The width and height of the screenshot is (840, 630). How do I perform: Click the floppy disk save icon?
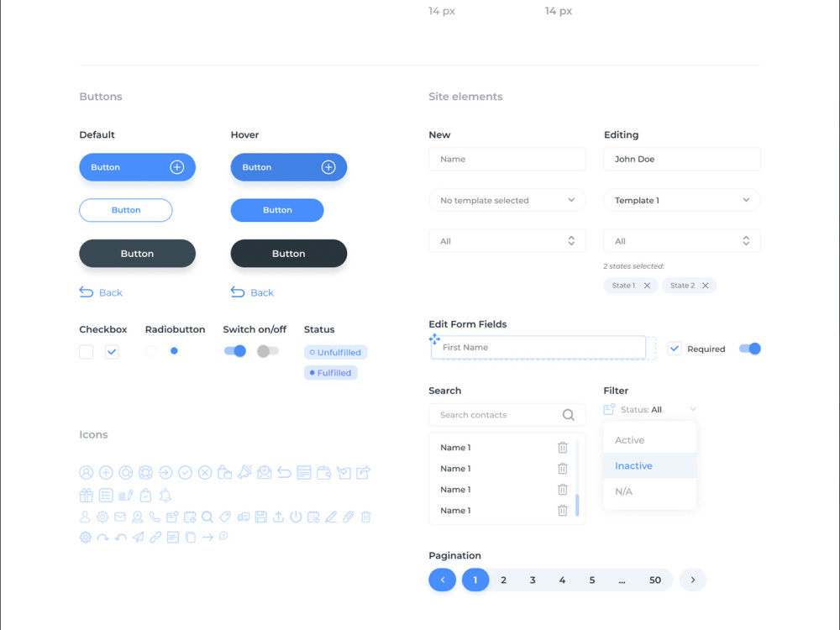(261, 517)
